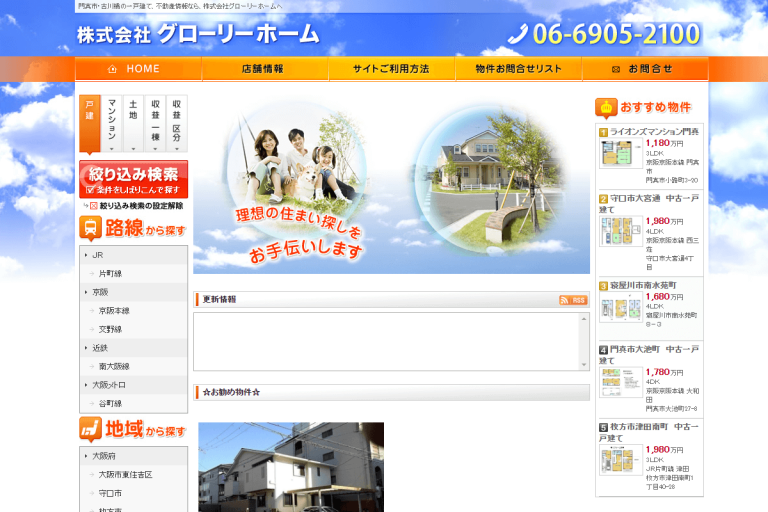This screenshot has height=512, width=768.
Task: Expand the 土地 tab dropdown
Action: [x=133, y=123]
